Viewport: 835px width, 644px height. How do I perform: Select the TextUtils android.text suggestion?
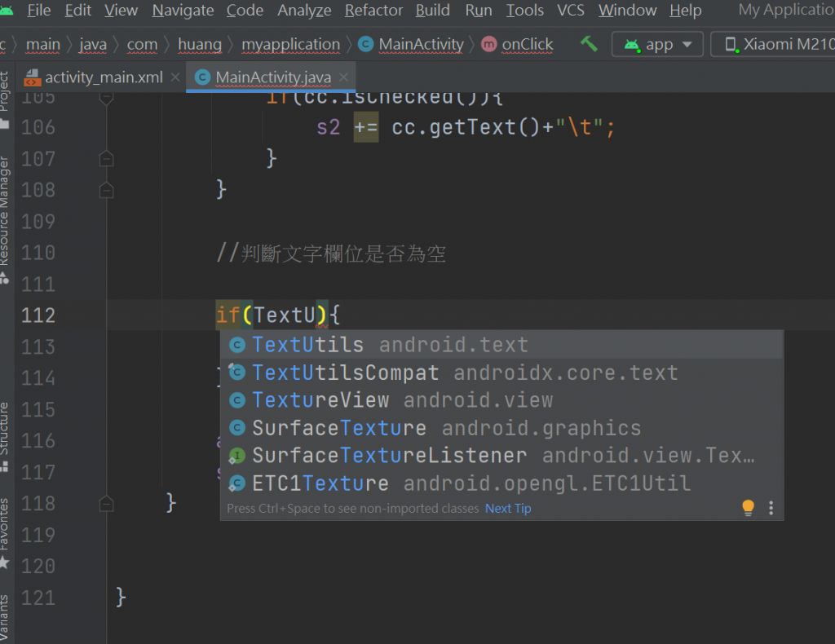point(501,345)
